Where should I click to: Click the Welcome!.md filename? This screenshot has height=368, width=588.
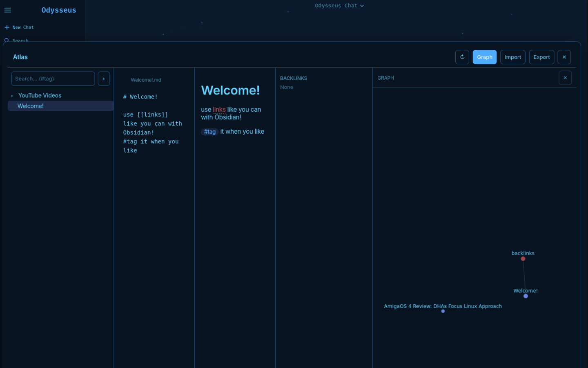146,80
